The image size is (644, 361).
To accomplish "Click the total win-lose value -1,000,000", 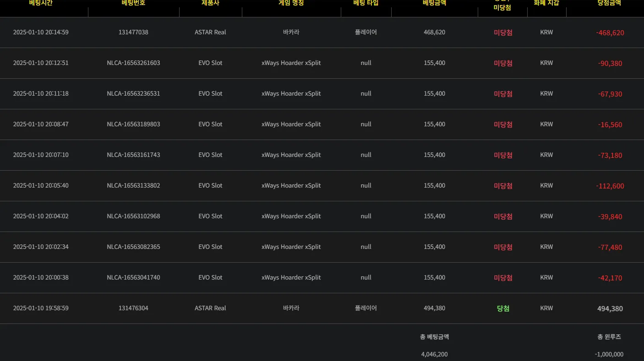I will [x=609, y=354].
